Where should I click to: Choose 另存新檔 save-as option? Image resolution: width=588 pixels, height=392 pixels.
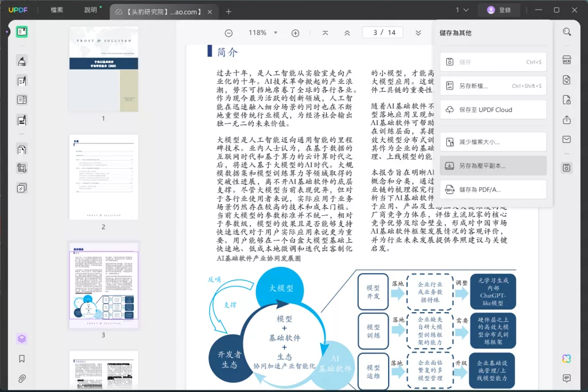[493, 86]
